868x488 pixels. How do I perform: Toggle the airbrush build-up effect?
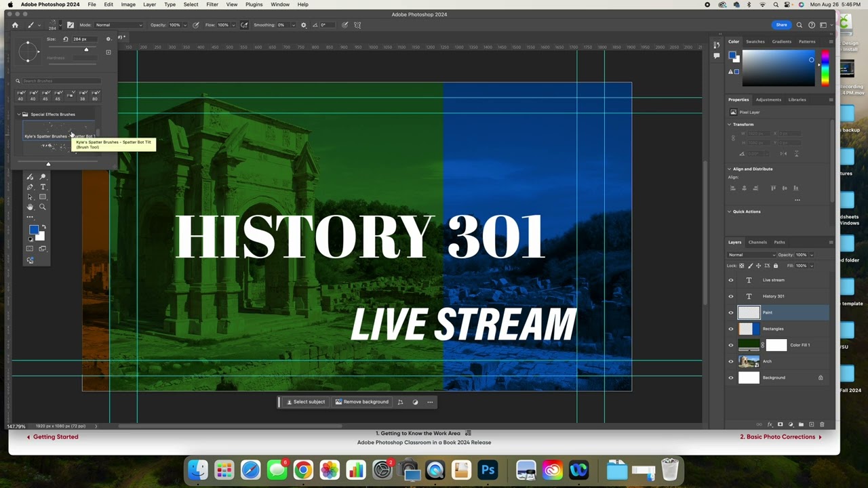pyautogui.click(x=244, y=25)
